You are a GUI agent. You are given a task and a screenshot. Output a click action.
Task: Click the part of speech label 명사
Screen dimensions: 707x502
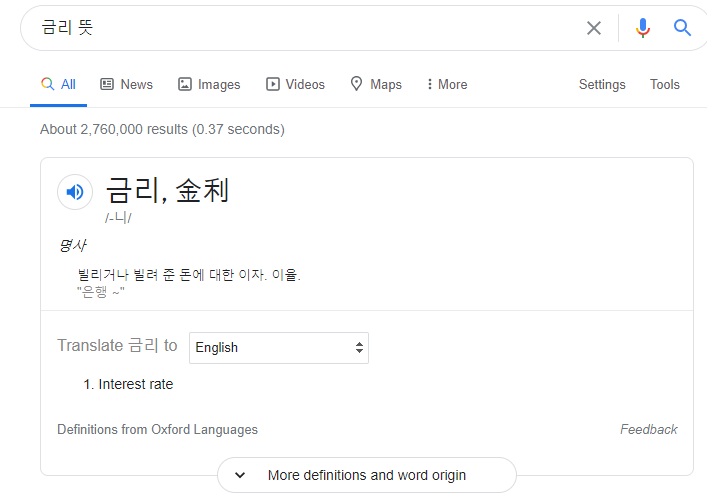click(72, 246)
